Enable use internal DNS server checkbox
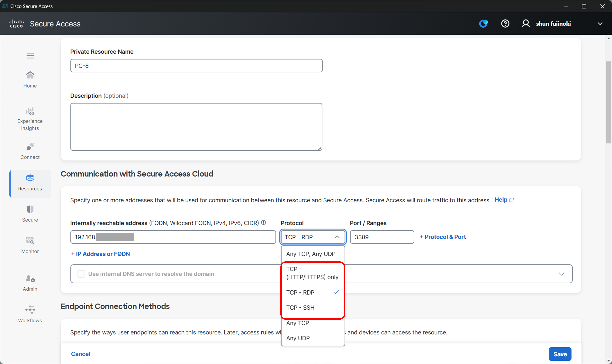 [81, 274]
